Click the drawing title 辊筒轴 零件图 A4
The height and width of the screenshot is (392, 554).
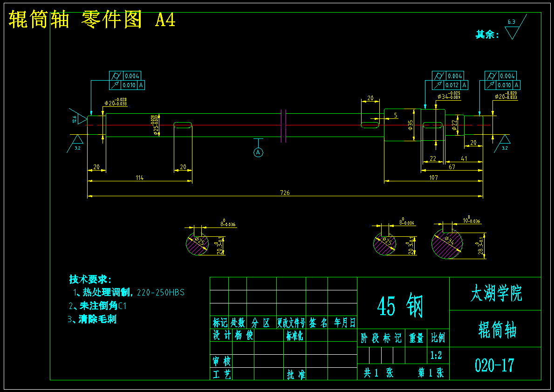click(x=92, y=19)
